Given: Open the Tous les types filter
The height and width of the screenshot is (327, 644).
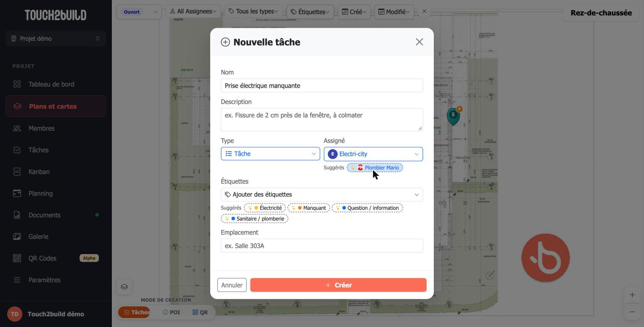Looking at the screenshot, I should click(x=254, y=11).
